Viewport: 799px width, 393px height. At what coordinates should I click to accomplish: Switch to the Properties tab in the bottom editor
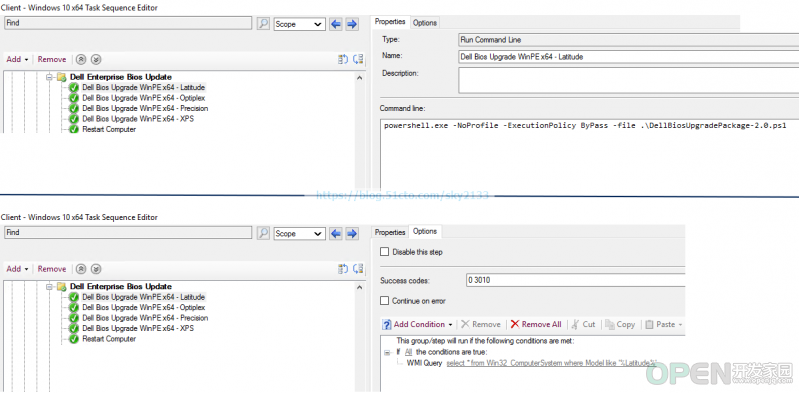click(390, 232)
